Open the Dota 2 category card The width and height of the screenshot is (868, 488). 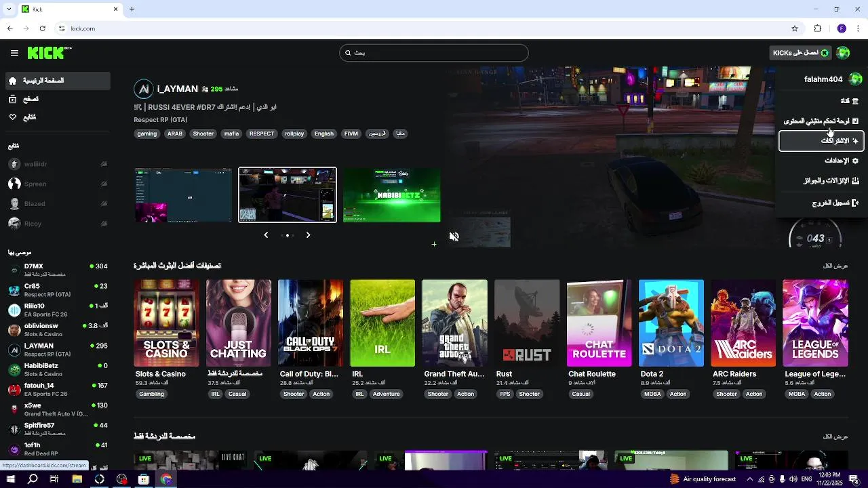click(671, 323)
